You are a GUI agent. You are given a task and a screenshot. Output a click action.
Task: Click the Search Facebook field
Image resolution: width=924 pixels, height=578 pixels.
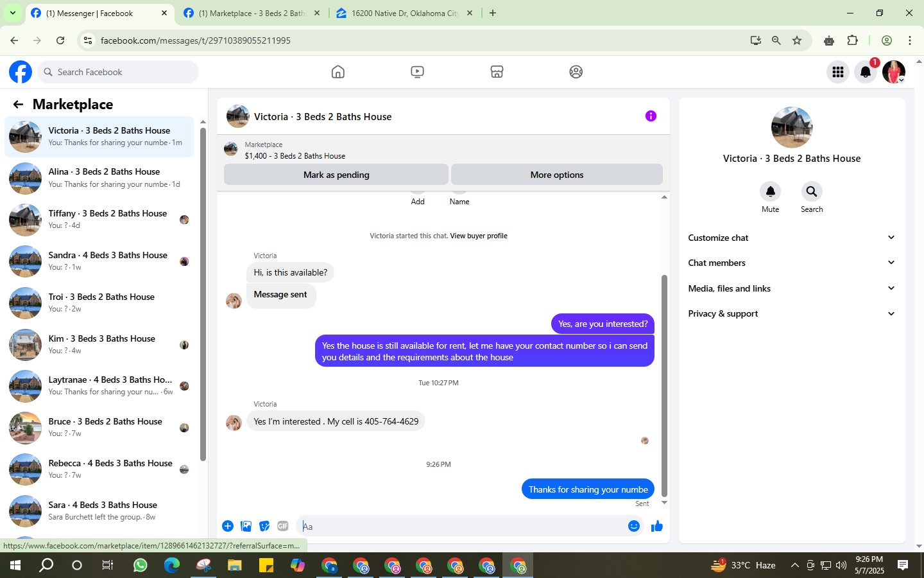(x=118, y=72)
